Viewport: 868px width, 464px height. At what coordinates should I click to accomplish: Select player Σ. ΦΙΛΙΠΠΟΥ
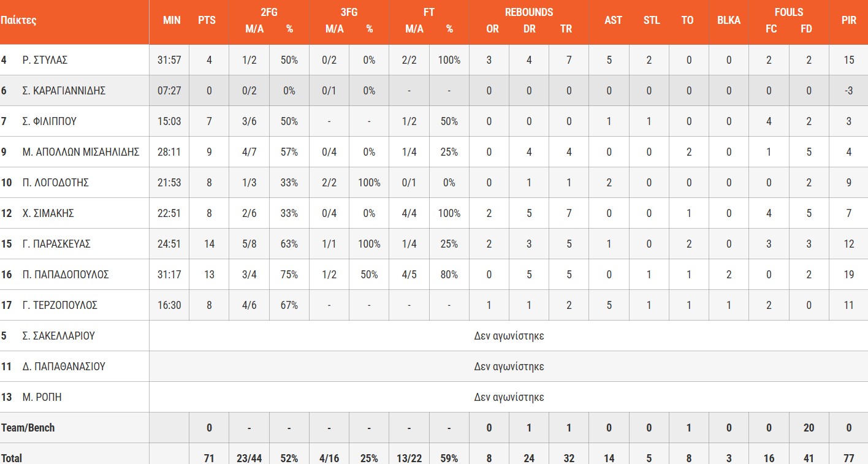click(49, 121)
